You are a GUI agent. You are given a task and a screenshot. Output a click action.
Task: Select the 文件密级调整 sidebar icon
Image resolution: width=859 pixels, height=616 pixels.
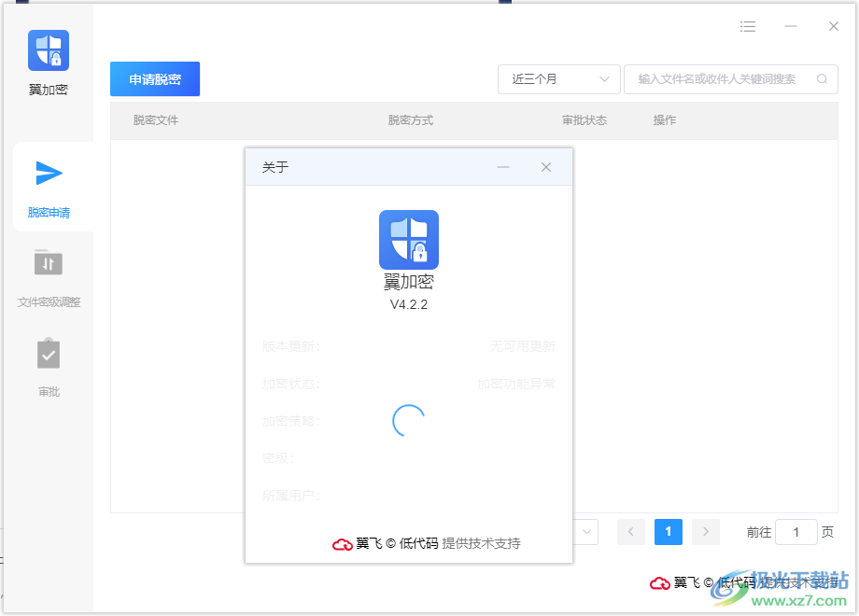coord(48,263)
